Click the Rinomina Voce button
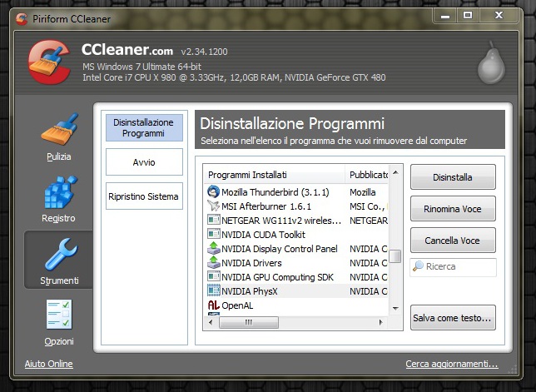Screen dimensions: 536x392 pyautogui.click(x=452, y=208)
